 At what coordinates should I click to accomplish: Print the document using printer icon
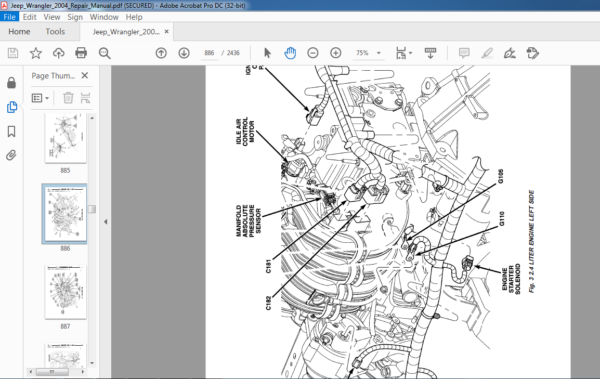click(x=81, y=53)
